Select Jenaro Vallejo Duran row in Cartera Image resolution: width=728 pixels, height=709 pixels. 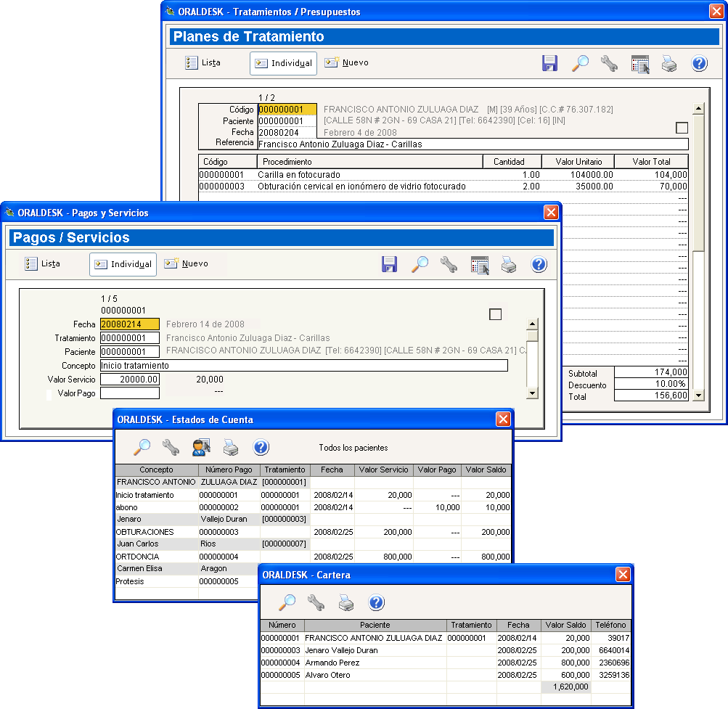click(445, 650)
